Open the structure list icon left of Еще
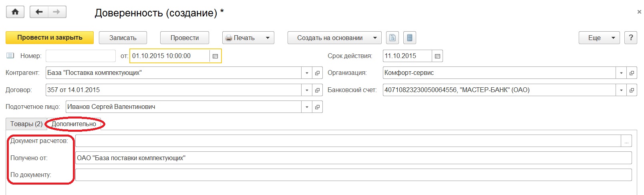 (x=409, y=38)
